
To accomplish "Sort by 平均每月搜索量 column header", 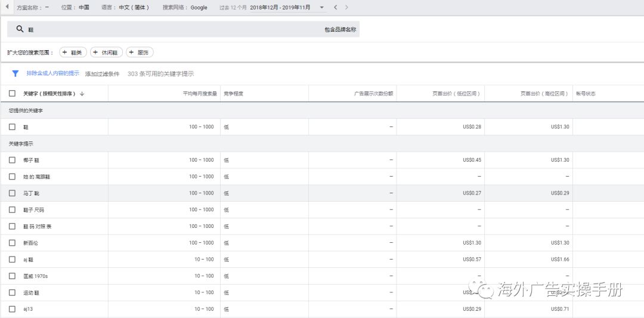I will coord(200,94).
